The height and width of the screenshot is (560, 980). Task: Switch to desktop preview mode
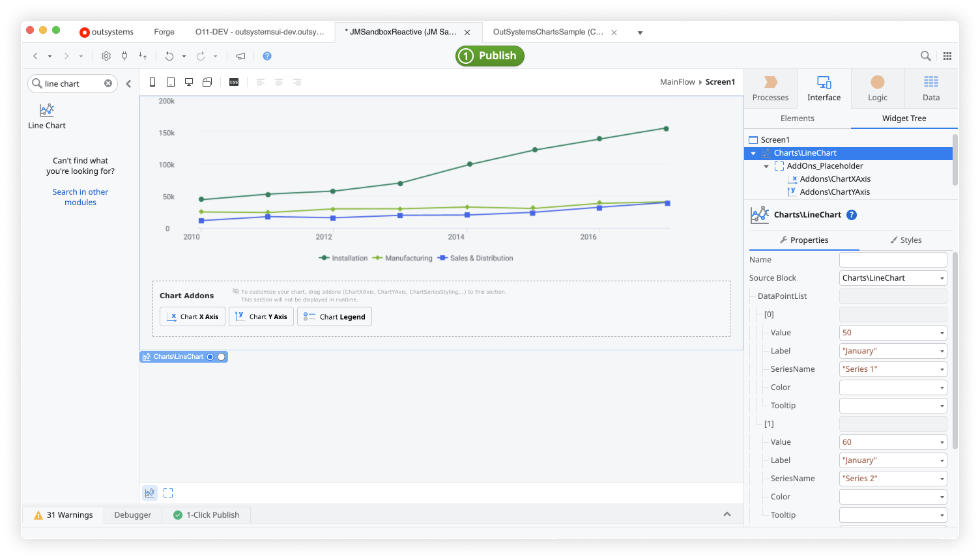click(189, 81)
